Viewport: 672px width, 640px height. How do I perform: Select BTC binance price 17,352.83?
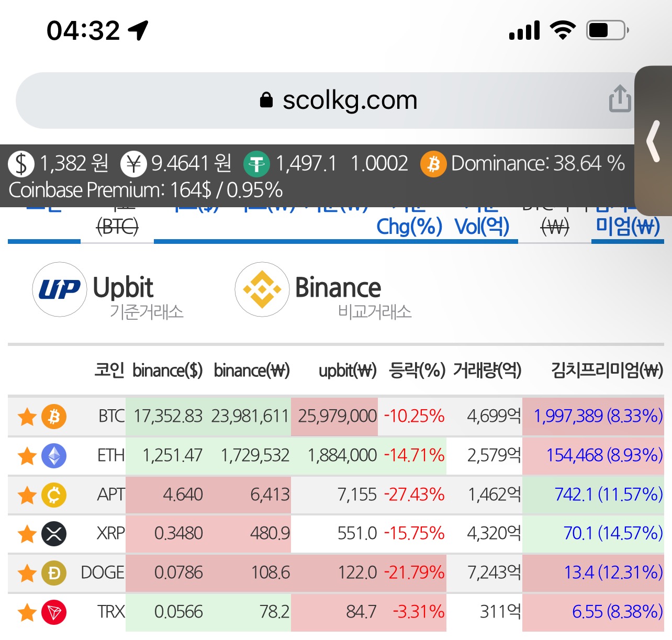[168, 417]
